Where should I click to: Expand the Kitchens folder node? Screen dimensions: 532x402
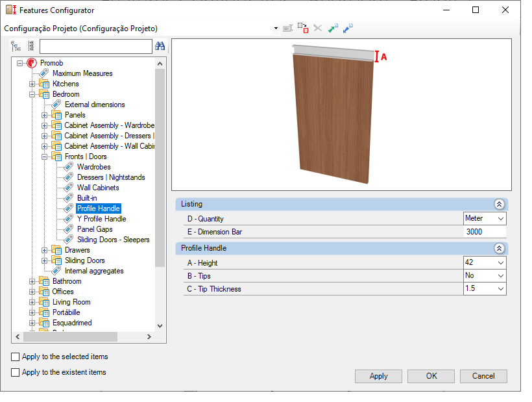click(x=32, y=84)
